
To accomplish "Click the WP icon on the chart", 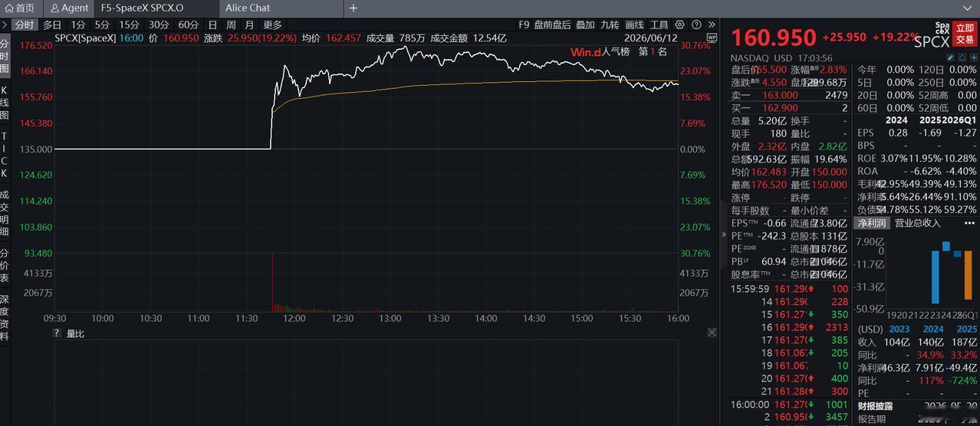I will (x=712, y=36).
